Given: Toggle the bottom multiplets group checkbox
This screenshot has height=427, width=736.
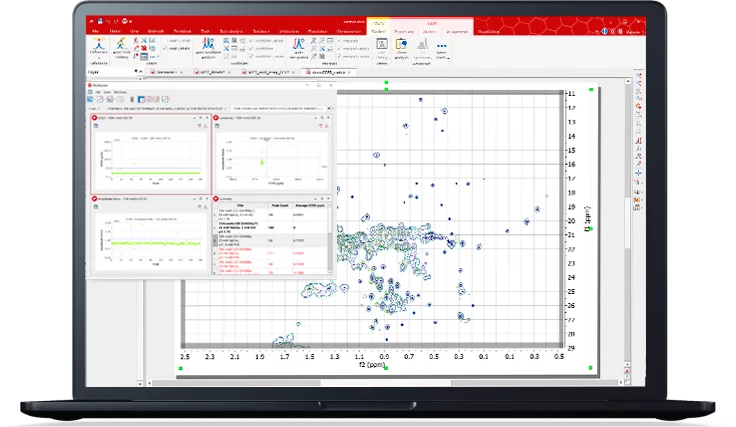Looking at the screenshot, I should point(251,56).
